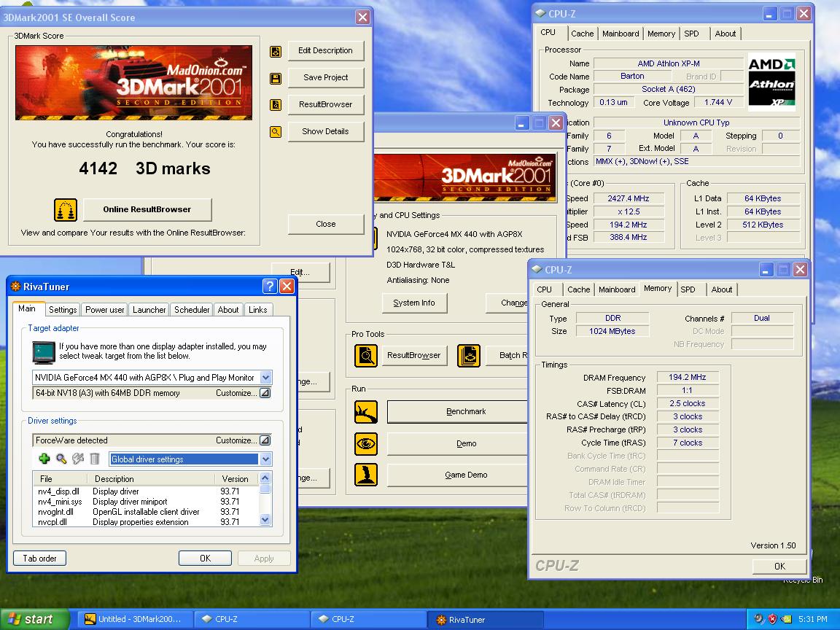Click the Save Project button
Viewport: 840px width, 630px height.
click(x=326, y=78)
